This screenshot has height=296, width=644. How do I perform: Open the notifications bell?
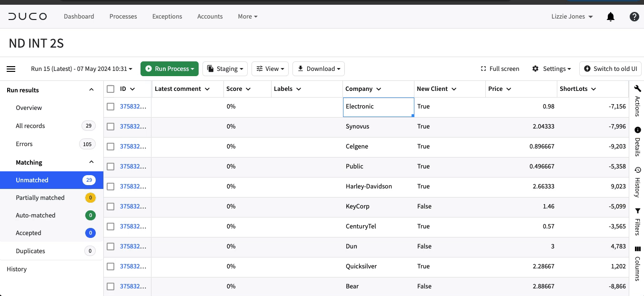coord(611,17)
